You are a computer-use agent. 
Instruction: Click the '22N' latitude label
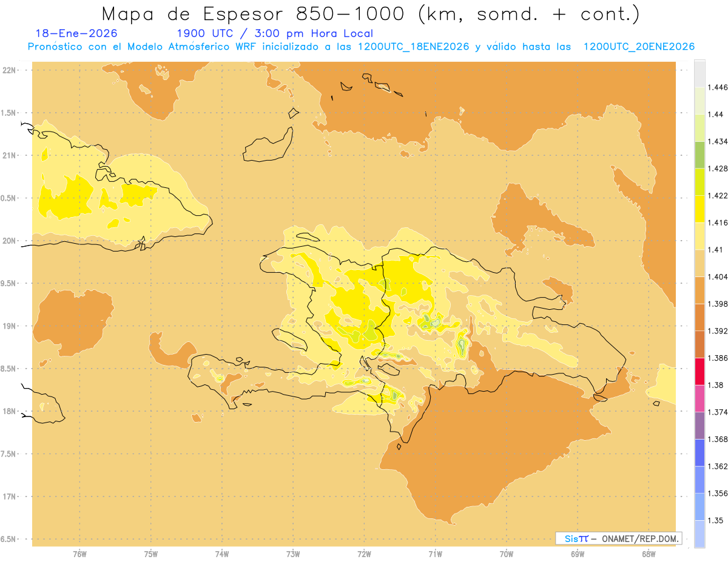tap(8, 70)
